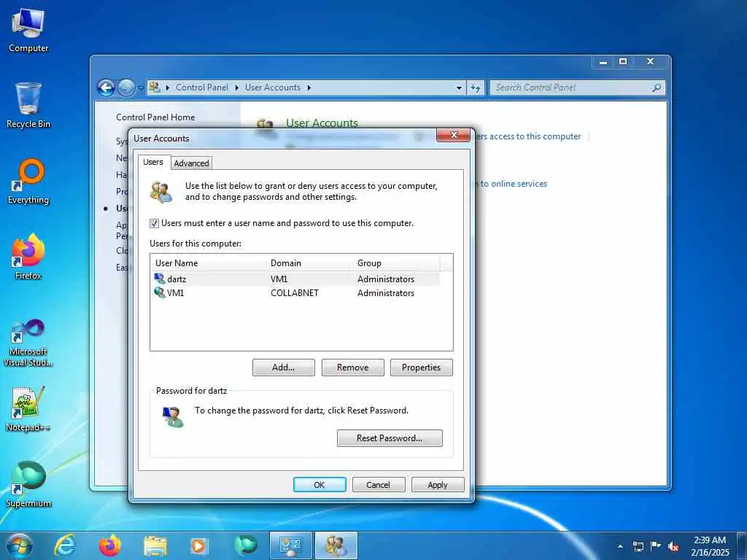This screenshot has height=560, width=747.
Task: Select the Notepad++ desktop shortcut
Action: [x=28, y=408]
